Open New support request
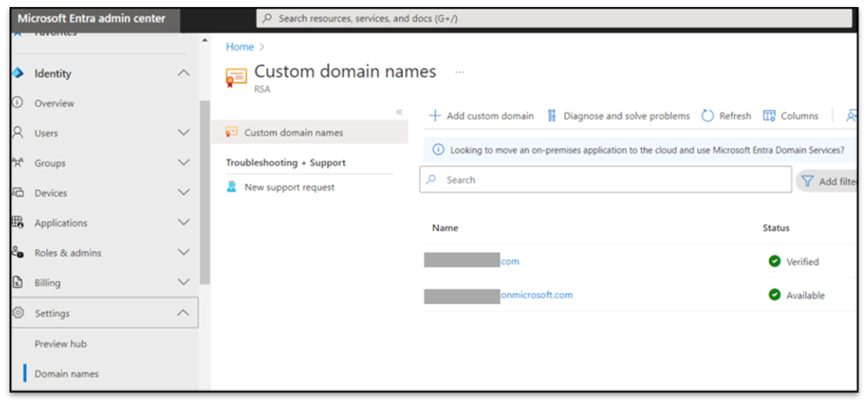Screen dimensions: 868x405 pos(289,187)
